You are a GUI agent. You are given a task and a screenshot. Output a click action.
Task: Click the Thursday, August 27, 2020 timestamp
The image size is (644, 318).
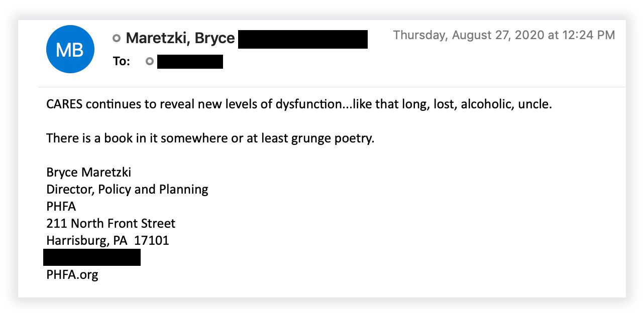(503, 35)
